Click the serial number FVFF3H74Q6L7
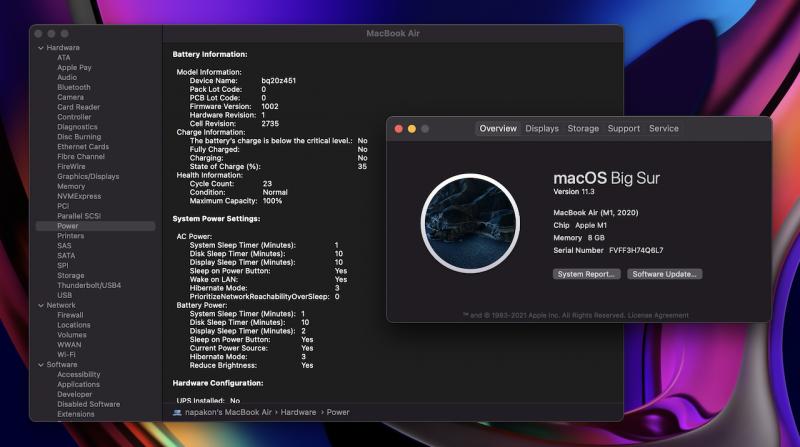This screenshot has height=447, width=800. coord(636,251)
